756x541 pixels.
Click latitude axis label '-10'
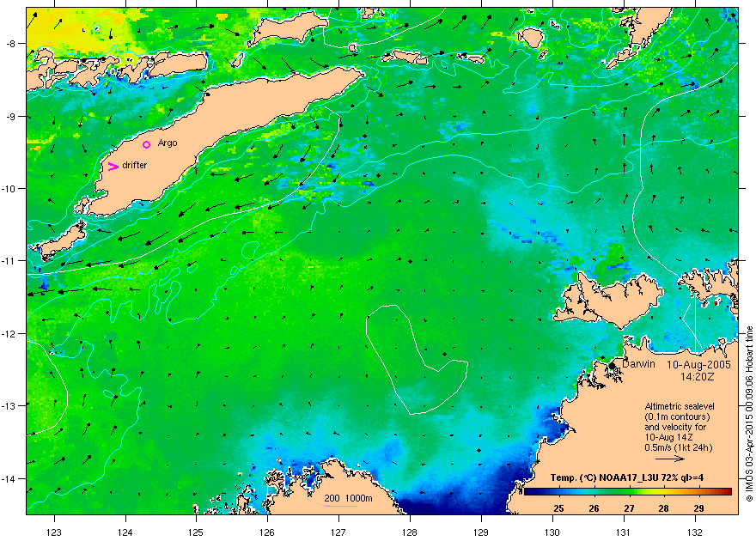(9, 188)
